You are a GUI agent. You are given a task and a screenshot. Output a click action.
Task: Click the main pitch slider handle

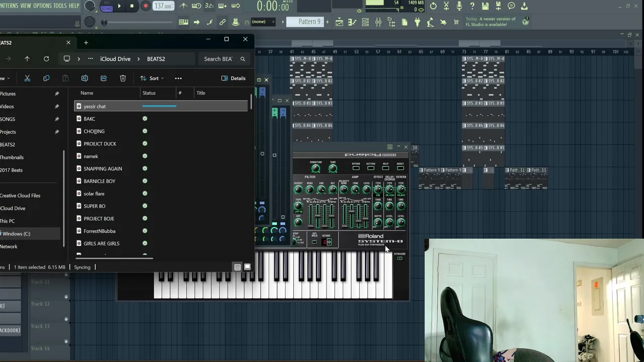tap(104, 22)
